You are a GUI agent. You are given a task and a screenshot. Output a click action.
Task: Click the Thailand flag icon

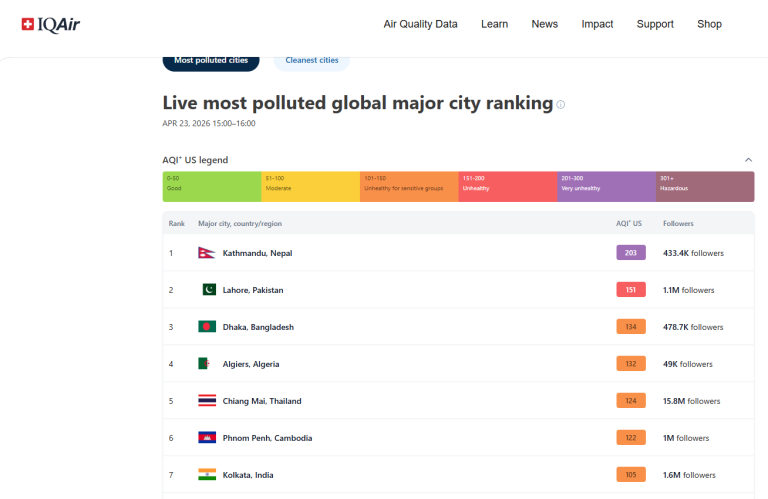(207, 401)
